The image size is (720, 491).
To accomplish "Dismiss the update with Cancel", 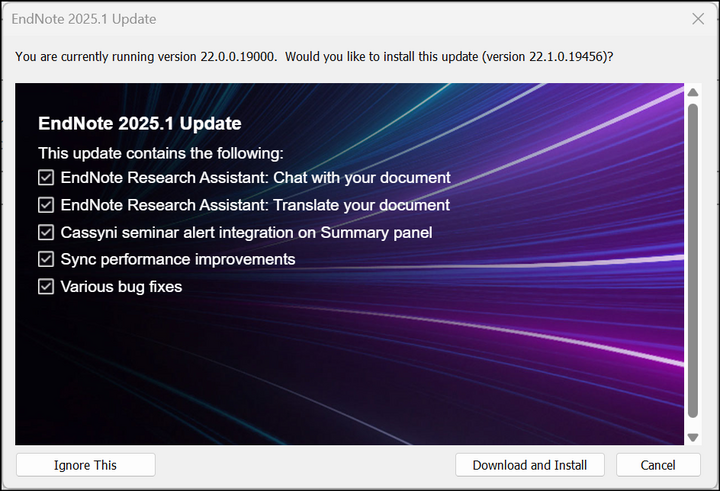I will coord(658,465).
